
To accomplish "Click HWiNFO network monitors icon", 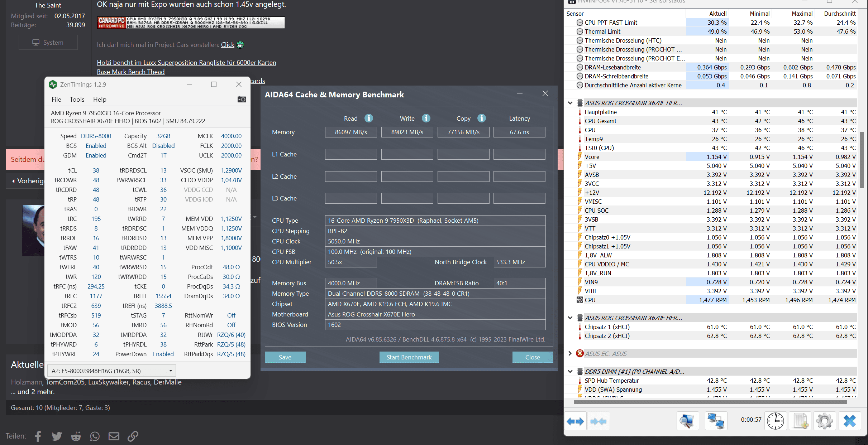I will (716, 421).
